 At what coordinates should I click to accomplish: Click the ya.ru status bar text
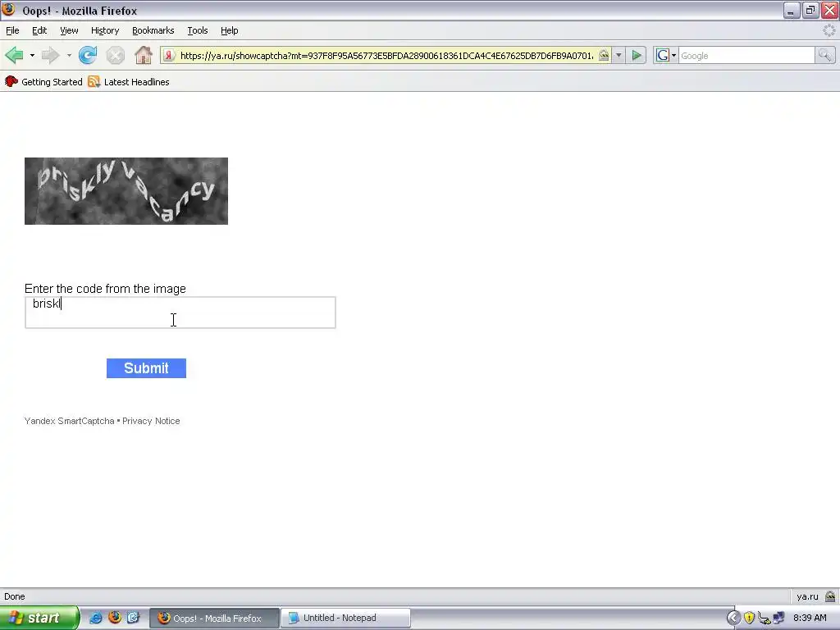click(807, 596)
